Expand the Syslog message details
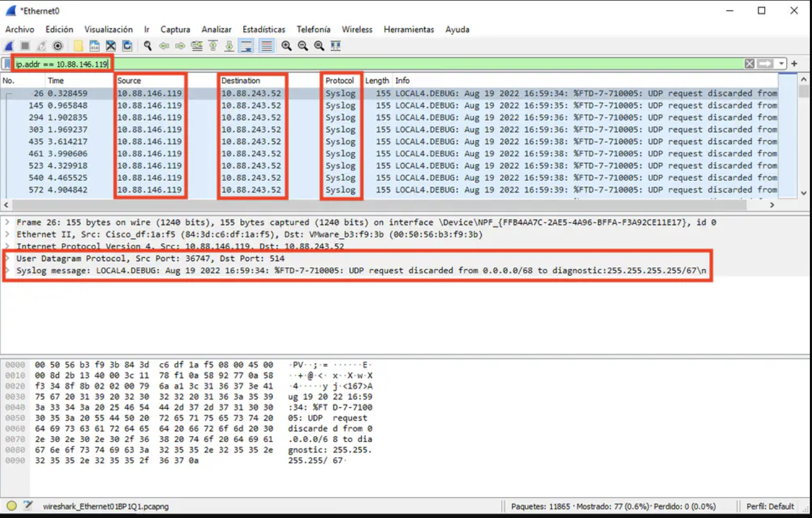 [x=8, y=271]
